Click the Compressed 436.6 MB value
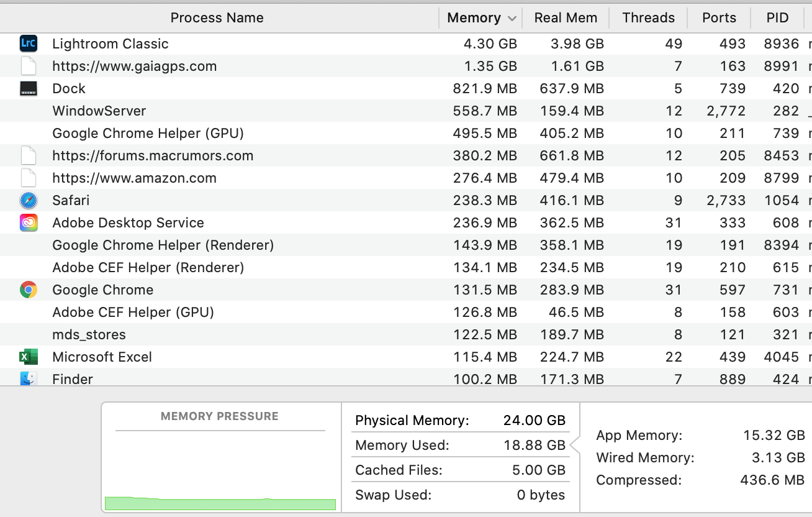Screen dimensions: 812x517 (773, 480)
